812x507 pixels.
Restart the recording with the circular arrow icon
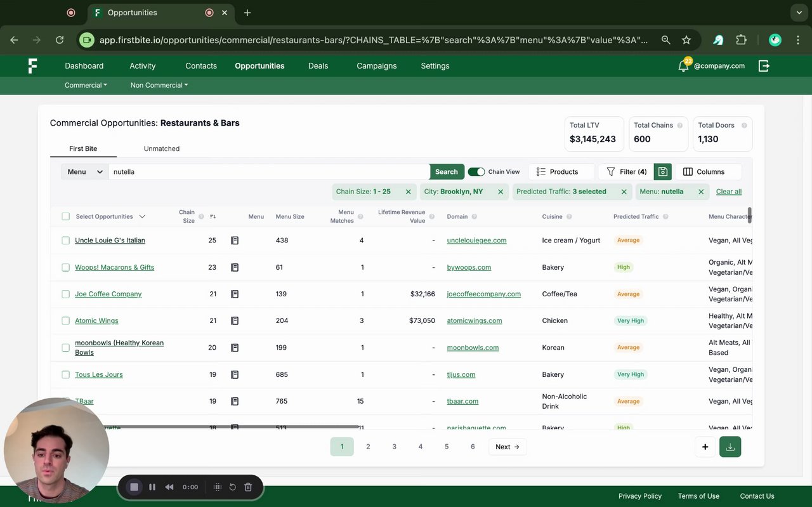click(x=232, y=487)
